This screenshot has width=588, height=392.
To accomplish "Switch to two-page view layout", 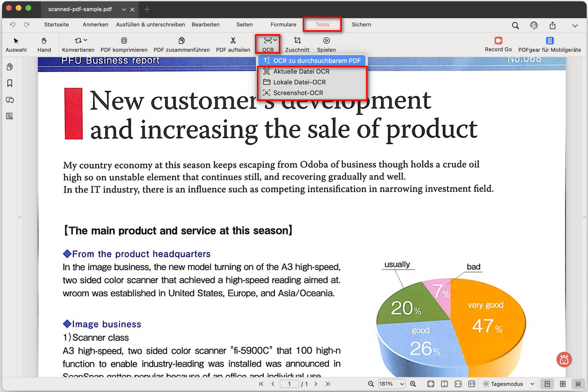I will tap(563, 384).
